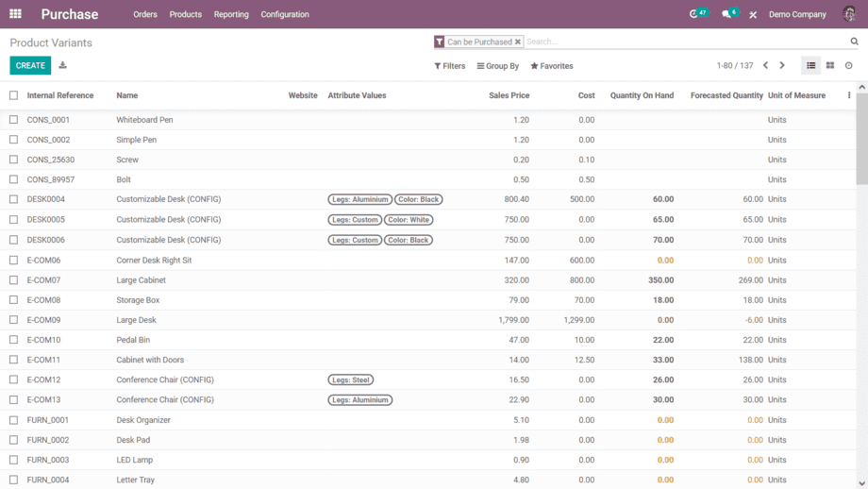This screenshot has height=489, width=868.
Task: Click the search magnifier icon
Action: [855, 42]
